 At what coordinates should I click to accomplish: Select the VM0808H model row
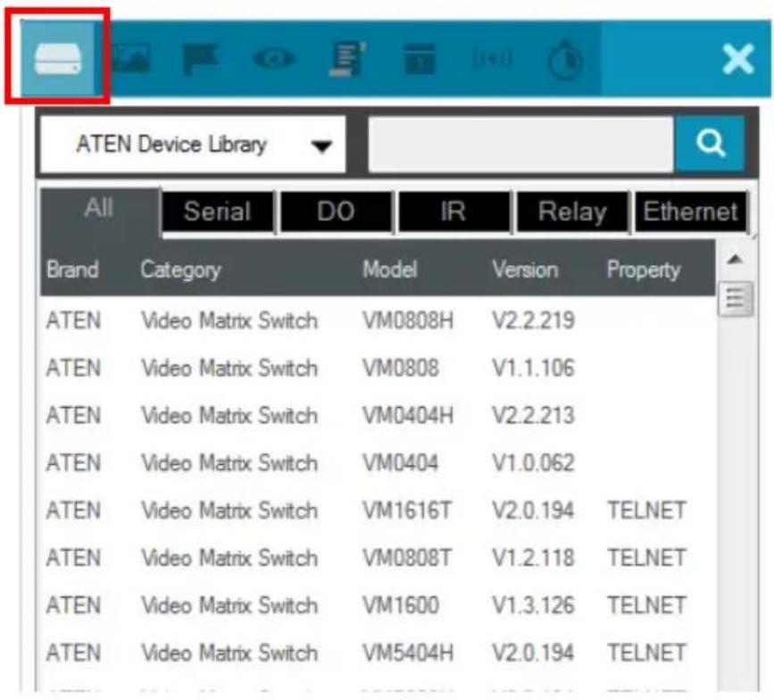click(378, 321)
